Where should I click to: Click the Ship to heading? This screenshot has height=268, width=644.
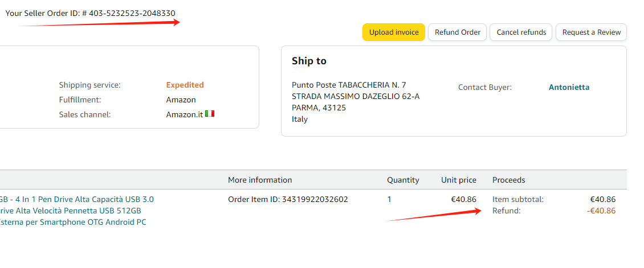coord(309,61)
